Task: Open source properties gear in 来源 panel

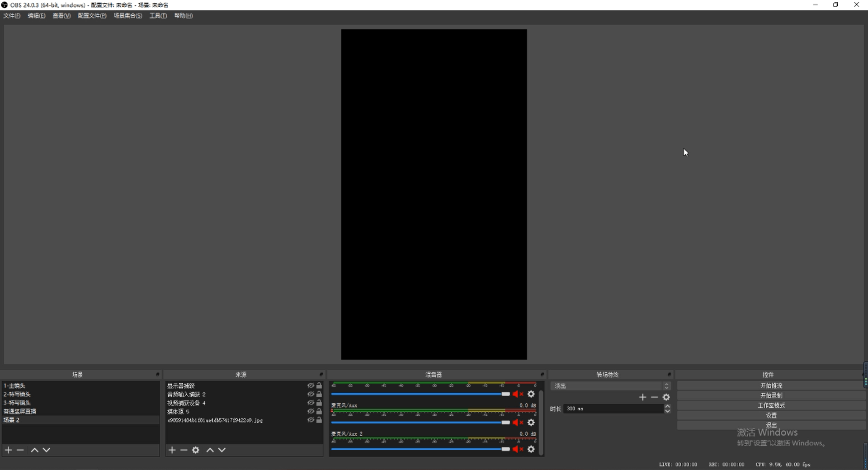Action: (x=195, y=450)
